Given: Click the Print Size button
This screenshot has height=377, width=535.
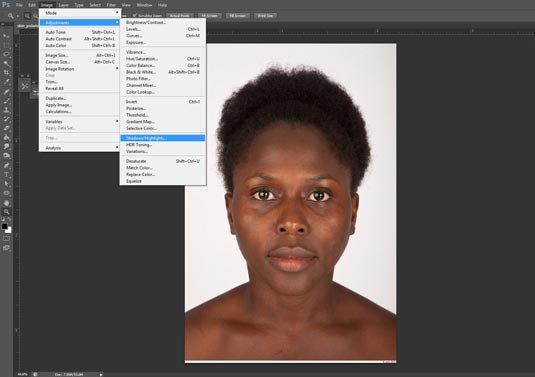Looking at the screenshot, I should click(x=265, y=16).
